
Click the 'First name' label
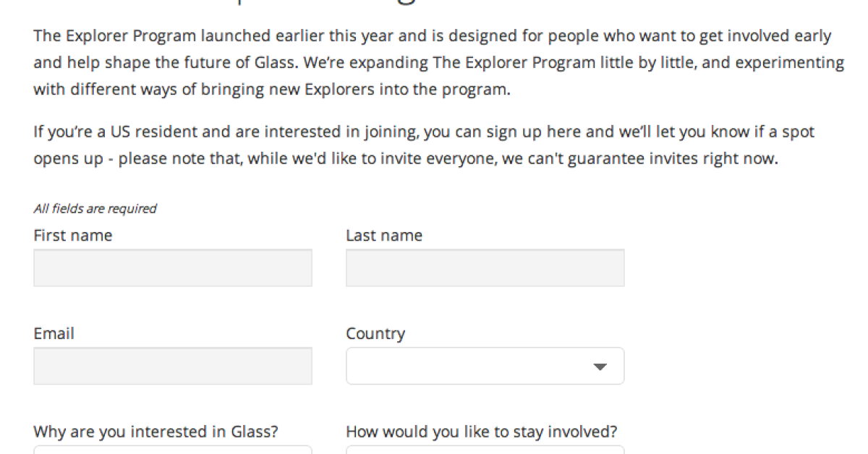(x=72, y=236)
